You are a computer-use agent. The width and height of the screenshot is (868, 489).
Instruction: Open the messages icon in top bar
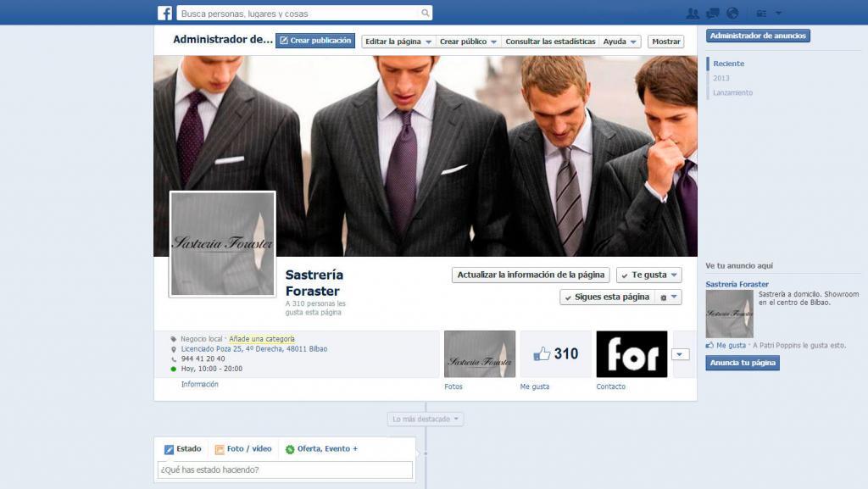tap(713, 13)
